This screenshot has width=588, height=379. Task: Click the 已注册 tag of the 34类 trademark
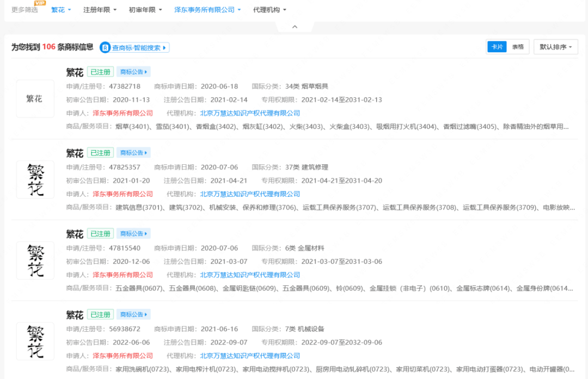click(101, 72)
